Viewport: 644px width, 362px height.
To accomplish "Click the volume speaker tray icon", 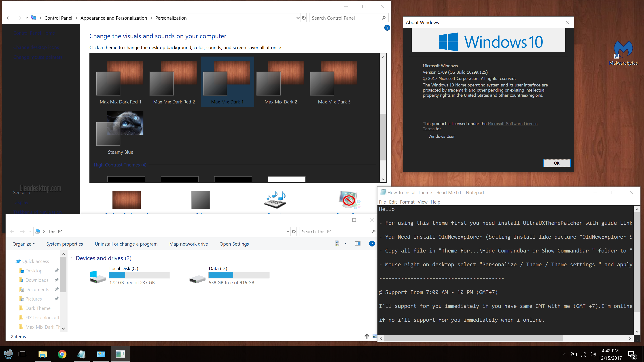I will pyautogui.click(x=593, y=354).
